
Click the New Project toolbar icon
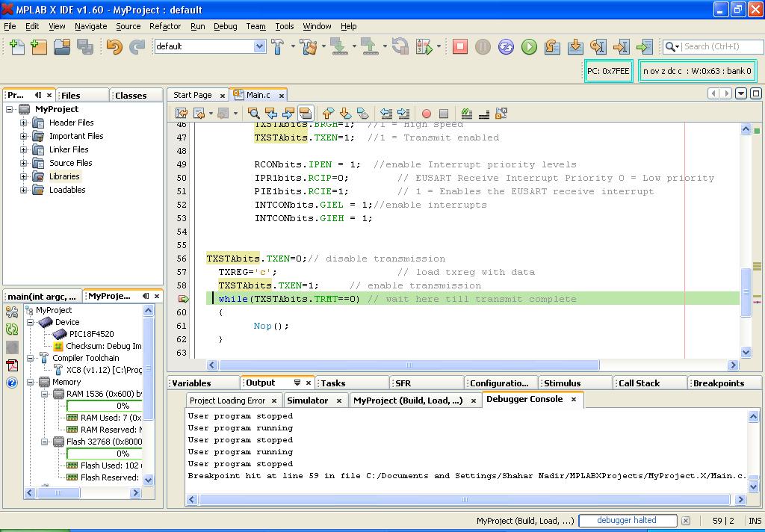[39, 46]
